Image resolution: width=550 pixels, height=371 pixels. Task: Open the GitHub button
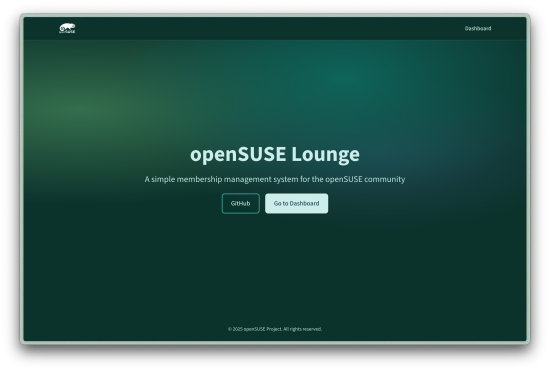[x=241, y=203]
